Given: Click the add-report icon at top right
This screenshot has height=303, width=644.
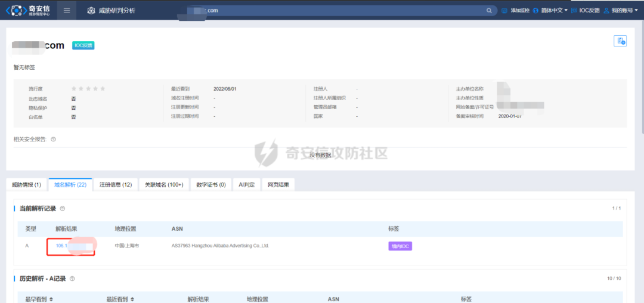Looking at the screenshot, I should coord(620,41).
